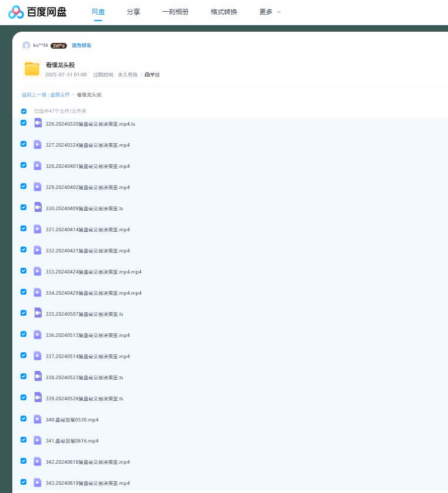
Task: Click the yellow folder icon for 看懂龙头股
Action: tap(32, 69)
